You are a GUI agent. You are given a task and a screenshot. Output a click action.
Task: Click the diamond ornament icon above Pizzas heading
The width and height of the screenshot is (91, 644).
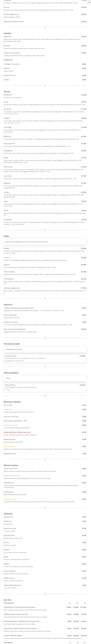[x=45, y=85]
